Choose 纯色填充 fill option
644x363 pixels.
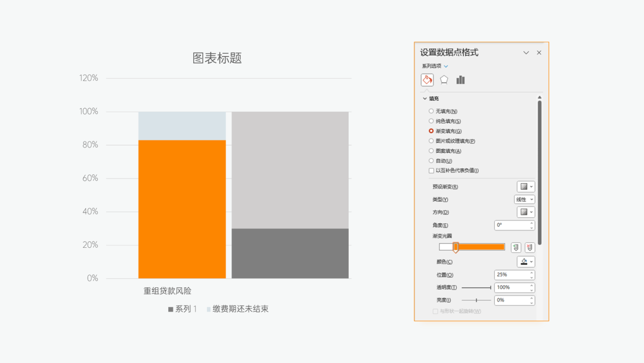tap(431, 121)
